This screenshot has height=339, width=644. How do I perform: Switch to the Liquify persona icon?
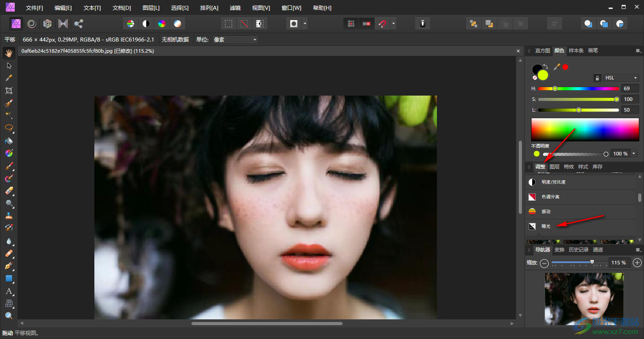coord(32,24)
